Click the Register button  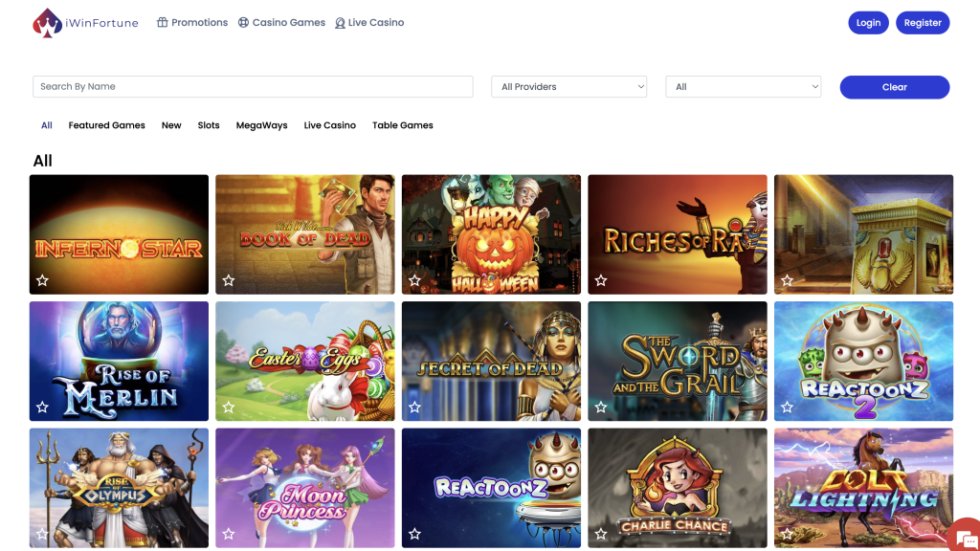922,22
